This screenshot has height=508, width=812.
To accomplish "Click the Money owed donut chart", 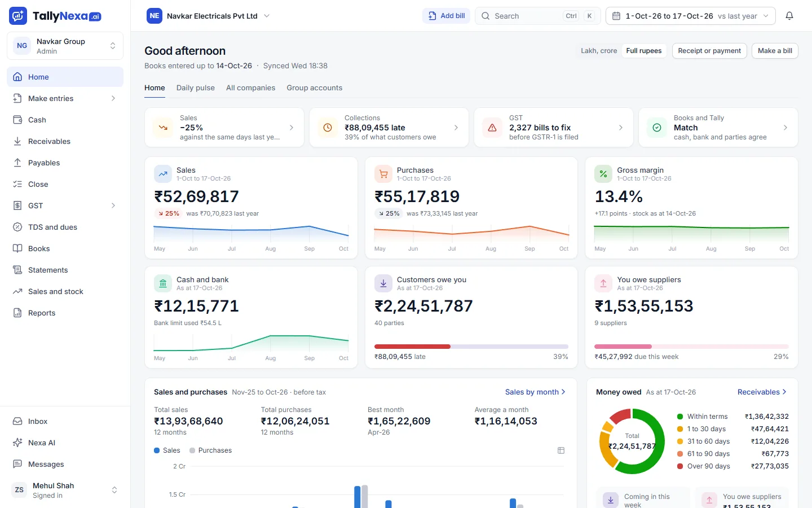I will 632,441.
